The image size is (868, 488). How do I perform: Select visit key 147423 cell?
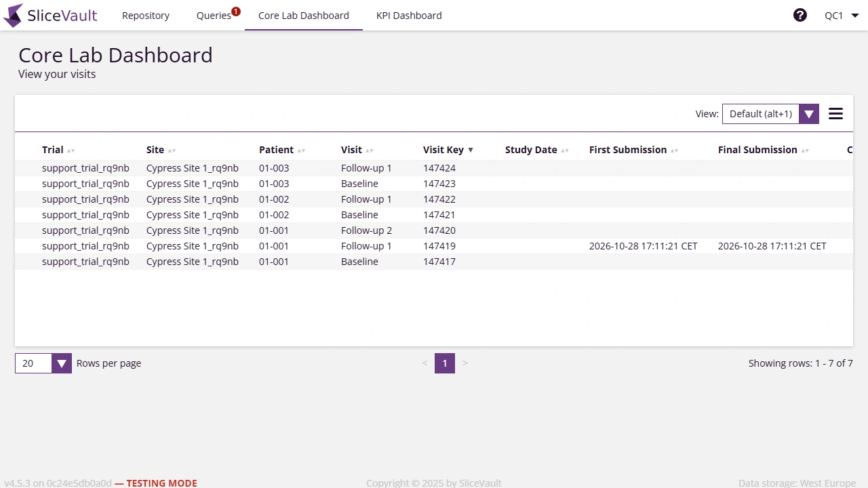point(439,184)
